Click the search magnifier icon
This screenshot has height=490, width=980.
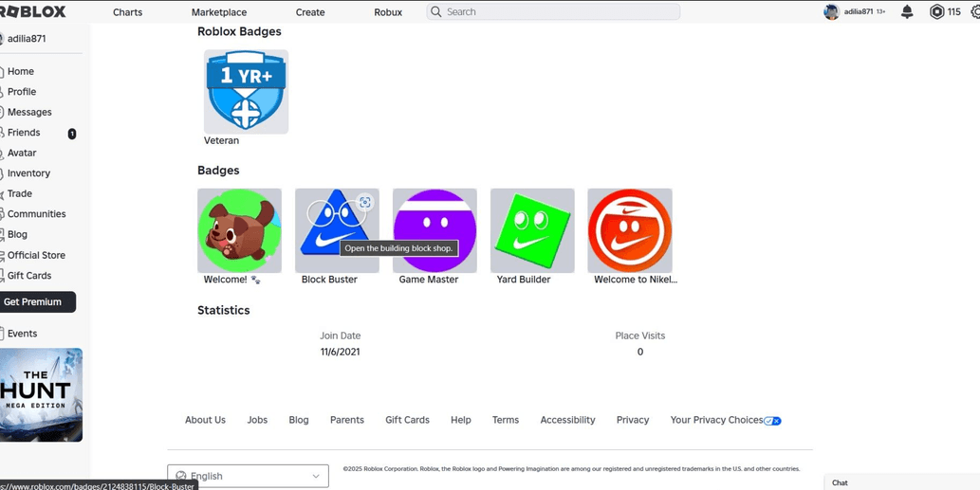click(x=436, y=12)
